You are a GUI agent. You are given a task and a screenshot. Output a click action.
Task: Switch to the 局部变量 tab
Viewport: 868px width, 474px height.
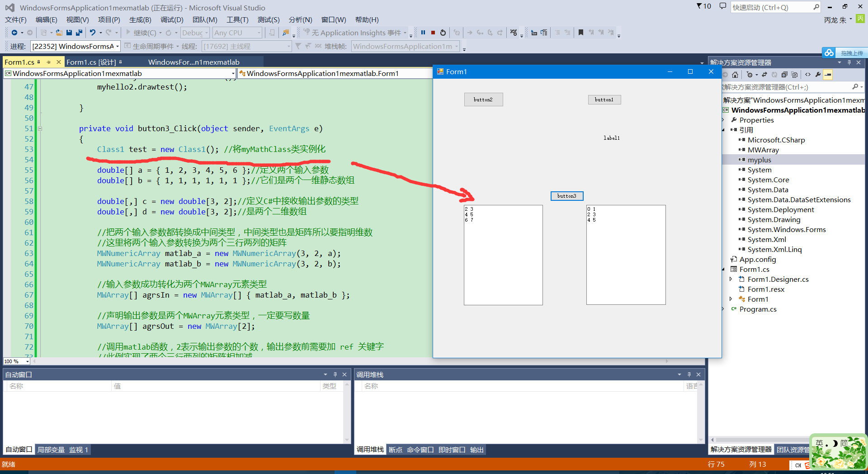51,450
